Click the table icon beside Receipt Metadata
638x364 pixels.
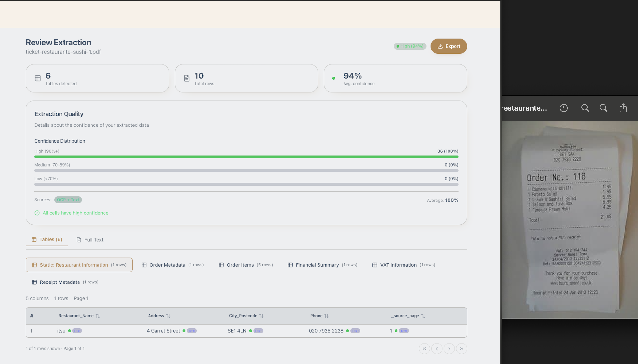pyautogui.click(x=34, y=282)
